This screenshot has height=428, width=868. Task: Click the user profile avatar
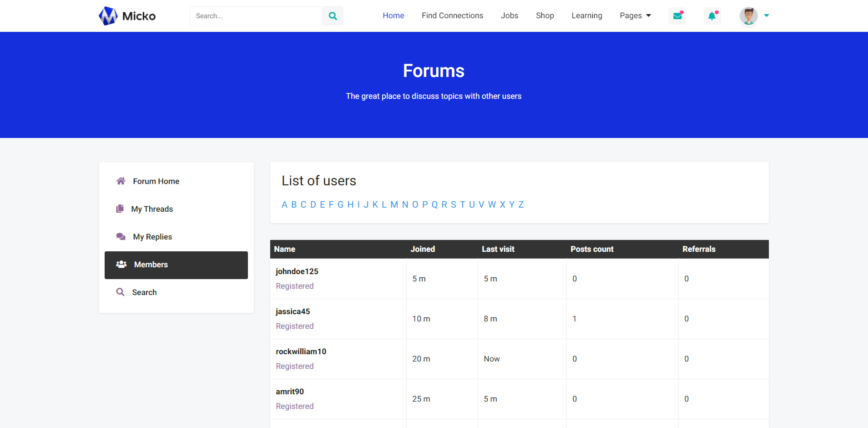pos(748,16)
